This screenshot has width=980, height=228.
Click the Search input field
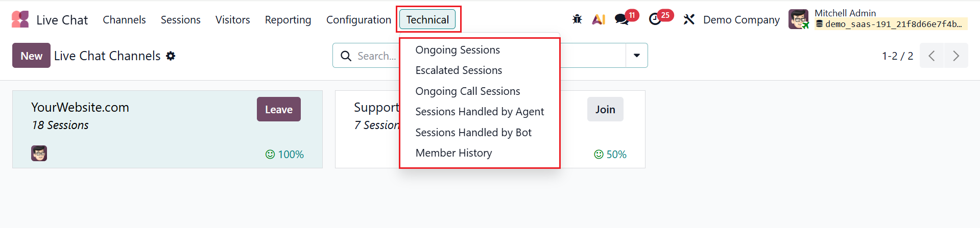pyautogui.click(x=376, y=56)
